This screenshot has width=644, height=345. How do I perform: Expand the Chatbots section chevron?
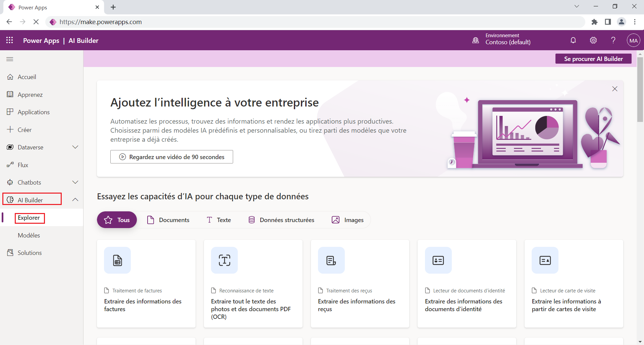(75, 182)
